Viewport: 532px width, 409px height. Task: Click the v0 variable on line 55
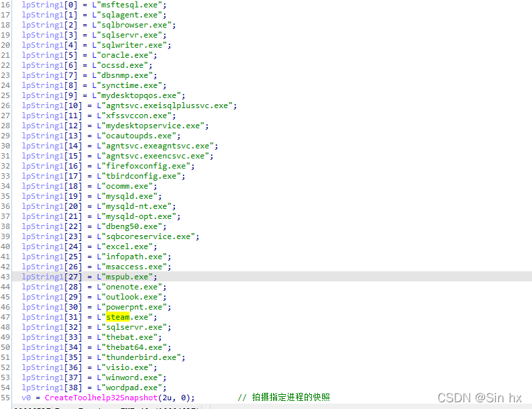click(26, 398)
